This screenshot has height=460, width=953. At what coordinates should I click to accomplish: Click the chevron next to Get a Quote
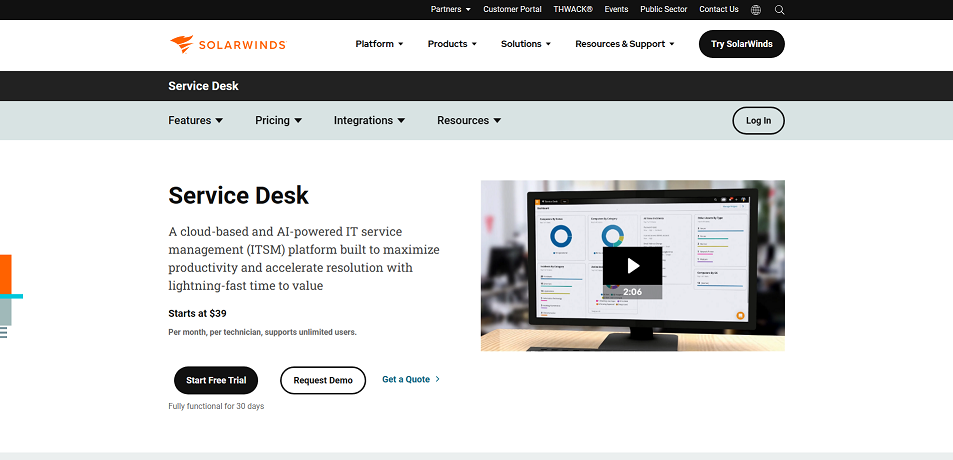438,379
